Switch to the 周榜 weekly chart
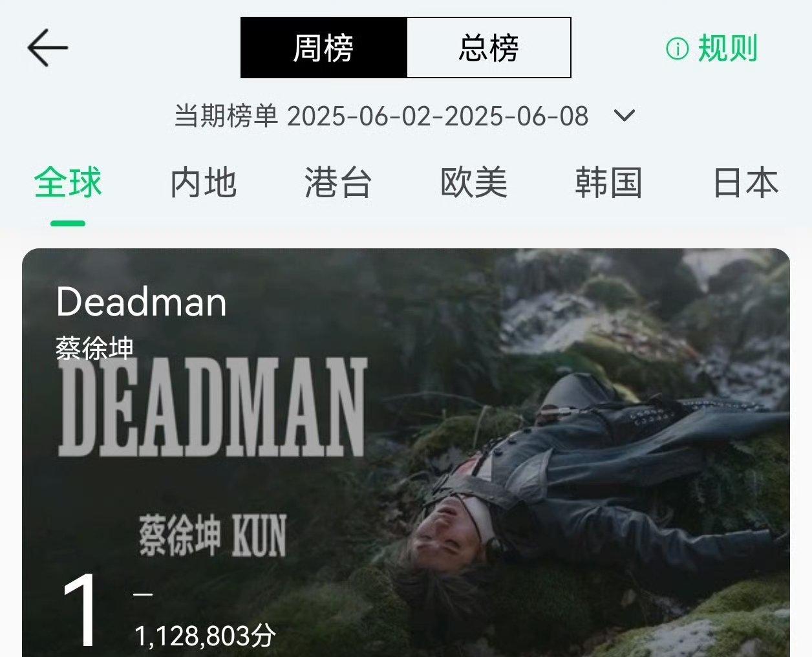812x657 pixels. [324, 48]
